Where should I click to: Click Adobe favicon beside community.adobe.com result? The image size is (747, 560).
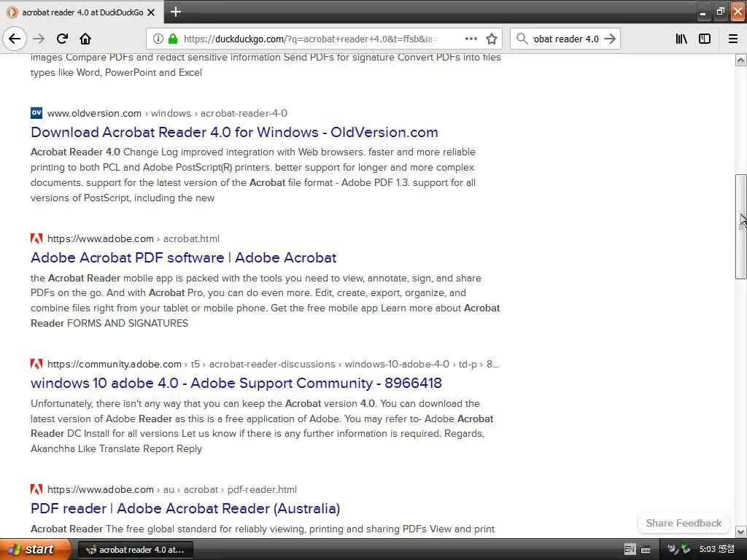point(36,364)
